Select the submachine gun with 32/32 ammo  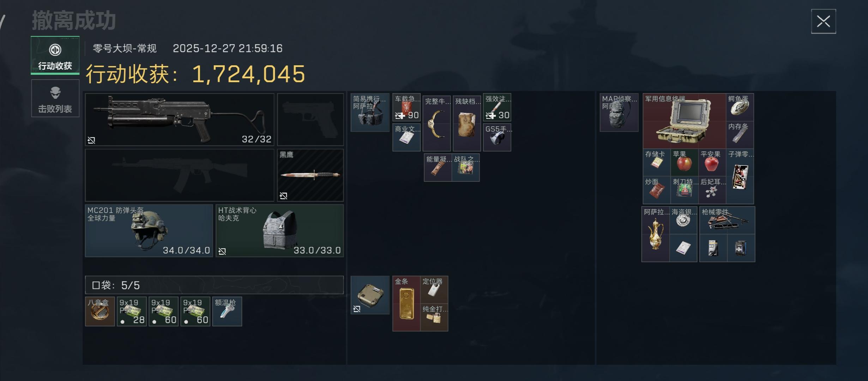pos(180,119)
